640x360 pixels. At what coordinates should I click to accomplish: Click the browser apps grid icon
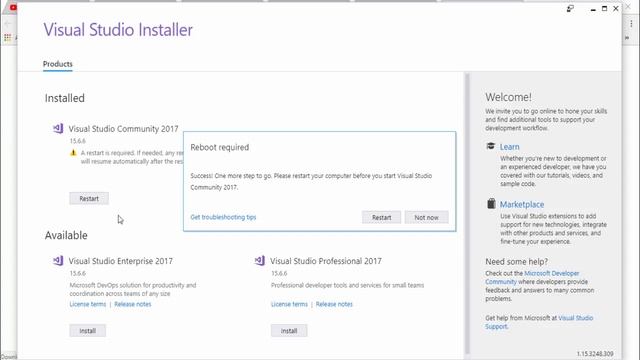tap(7, 38)
